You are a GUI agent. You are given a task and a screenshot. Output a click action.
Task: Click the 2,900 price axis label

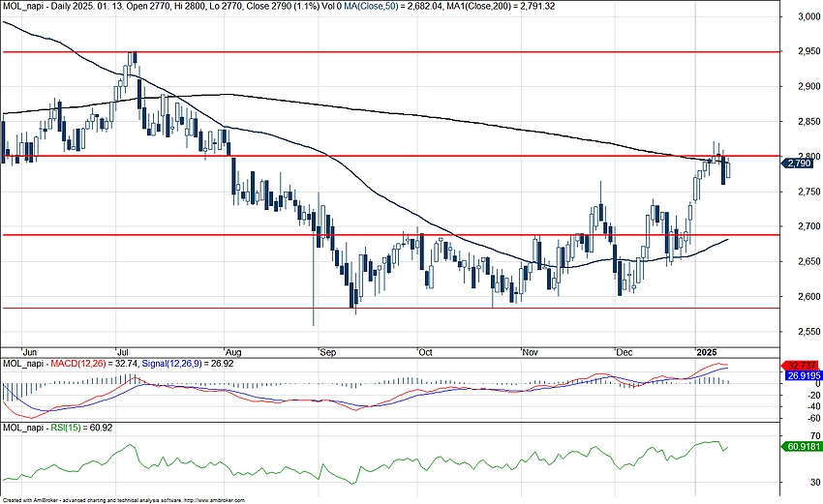click(808, 86)
